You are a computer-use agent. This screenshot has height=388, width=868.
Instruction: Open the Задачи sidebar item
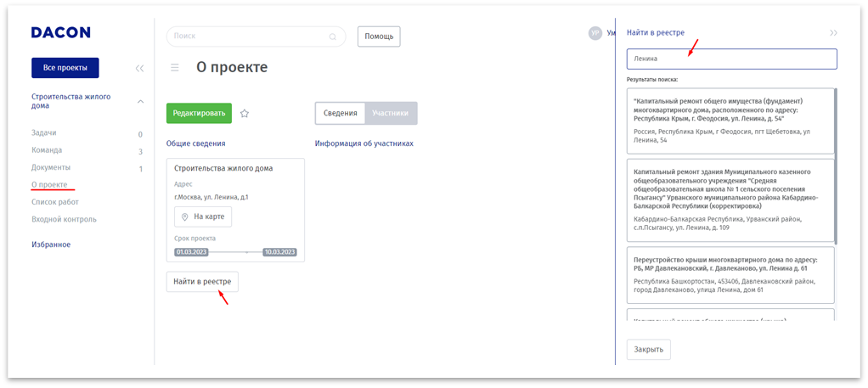pyautogui.click(x=44, y=133)
